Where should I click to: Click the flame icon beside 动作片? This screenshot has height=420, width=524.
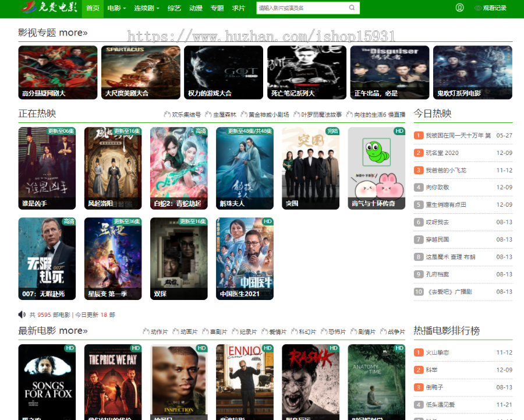[x=146, y=331]
